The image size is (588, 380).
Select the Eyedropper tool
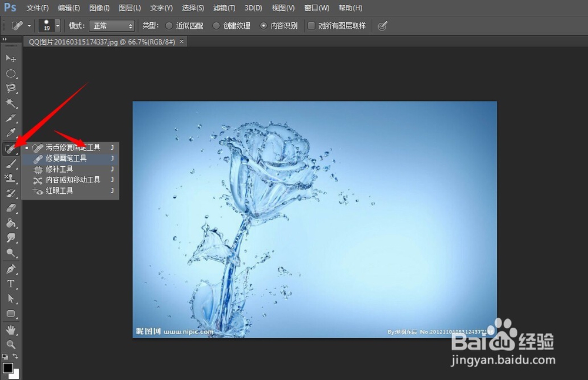[x=11, y=133]
